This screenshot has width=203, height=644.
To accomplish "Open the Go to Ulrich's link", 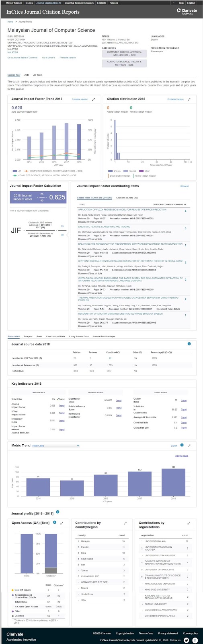I will coord(48,58).
